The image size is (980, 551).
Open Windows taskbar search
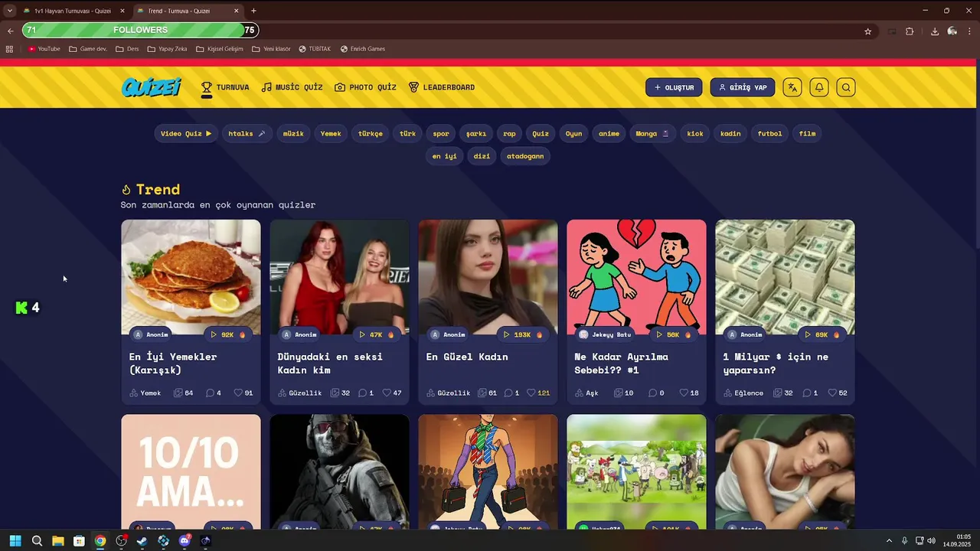coord(37,541)
